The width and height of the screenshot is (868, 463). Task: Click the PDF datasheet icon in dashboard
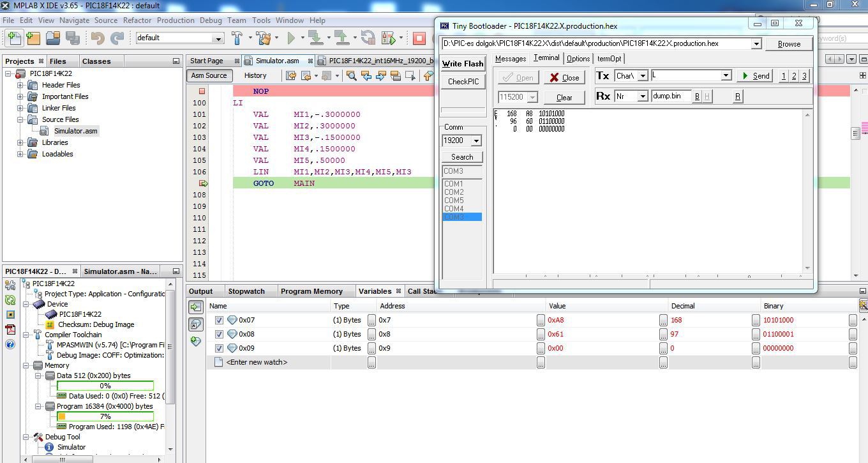[x=10, y=330]
